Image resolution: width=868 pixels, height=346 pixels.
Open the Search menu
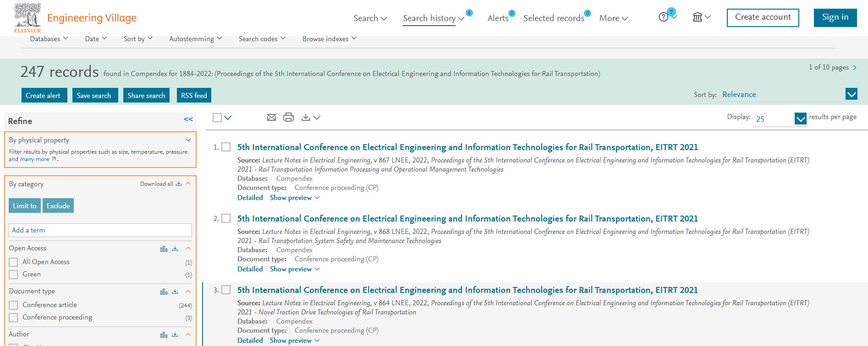(370, 18)
